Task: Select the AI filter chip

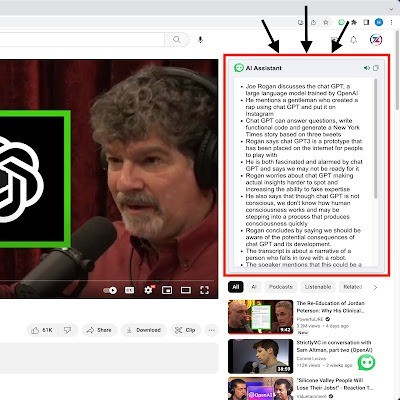Action: point(254,287)
